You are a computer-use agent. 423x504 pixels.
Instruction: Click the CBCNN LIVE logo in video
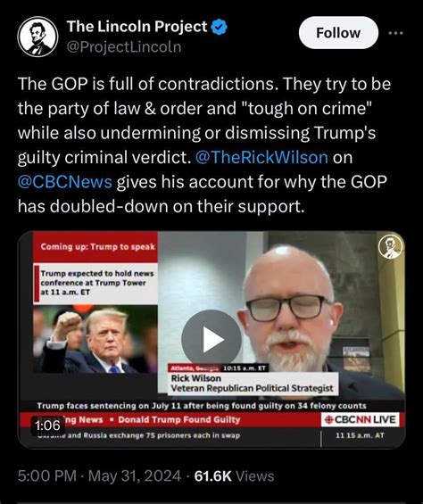(360, 419)
